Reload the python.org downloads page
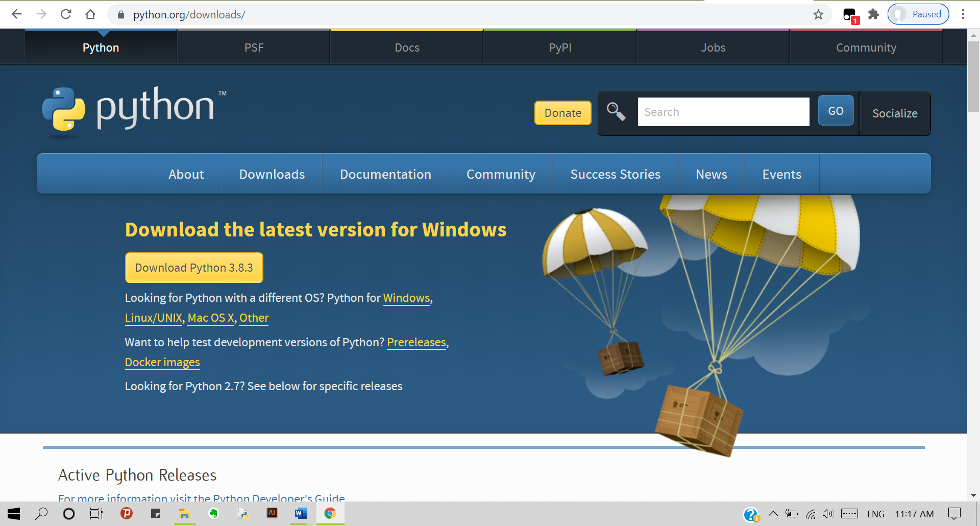This screenshot has width=980, height=526. tap(66, 14)
